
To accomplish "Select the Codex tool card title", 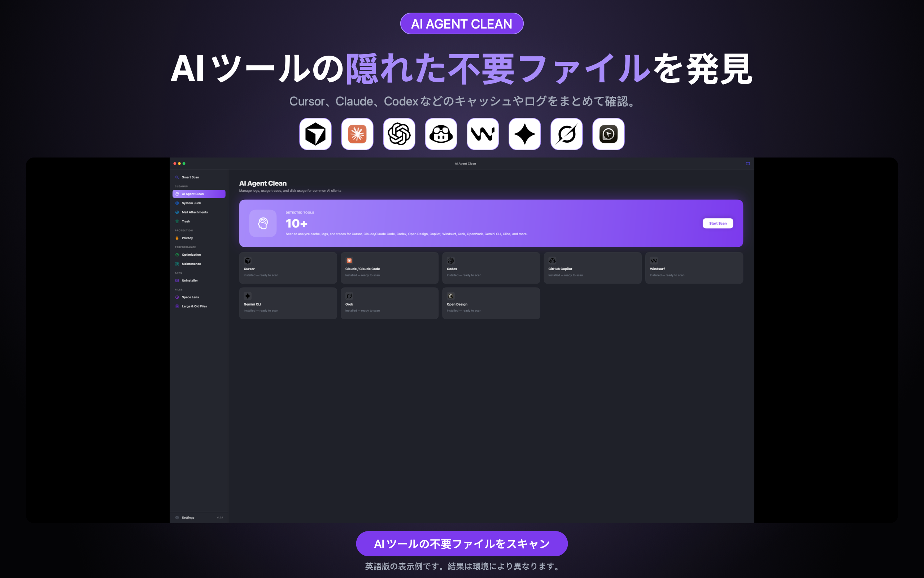I will (452, 269).
